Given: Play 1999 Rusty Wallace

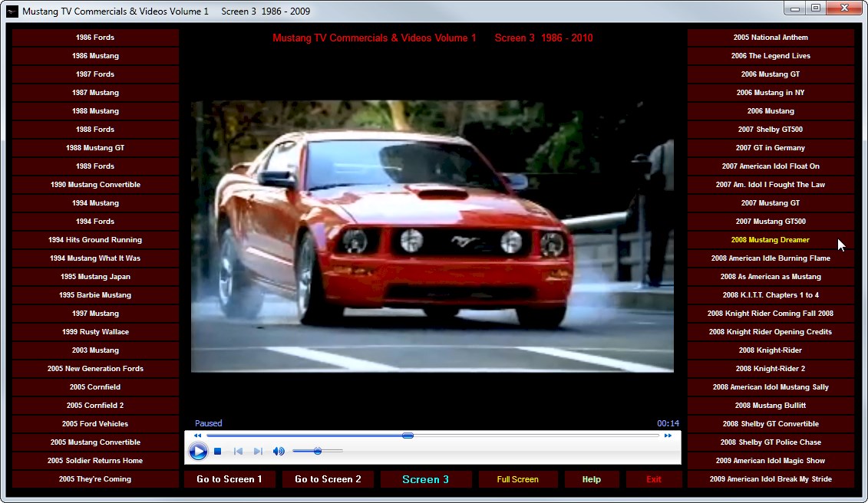Looking at the screenshot, I should pyautogui.click(x=95, y=332).
